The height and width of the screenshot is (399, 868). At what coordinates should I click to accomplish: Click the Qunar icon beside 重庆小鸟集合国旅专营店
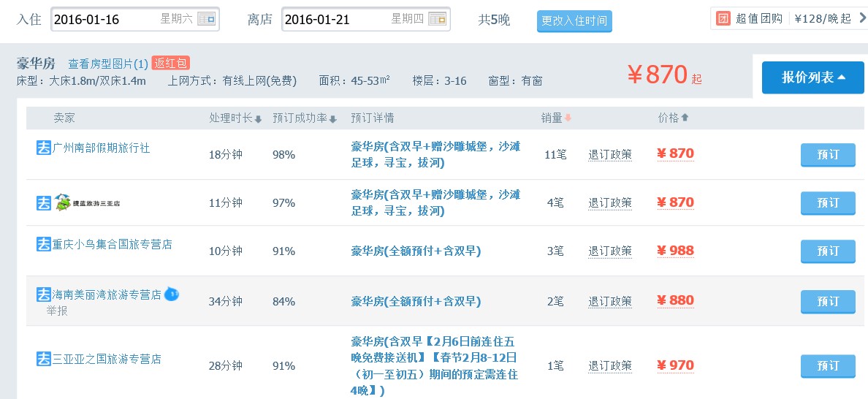[x=44, y=244]
